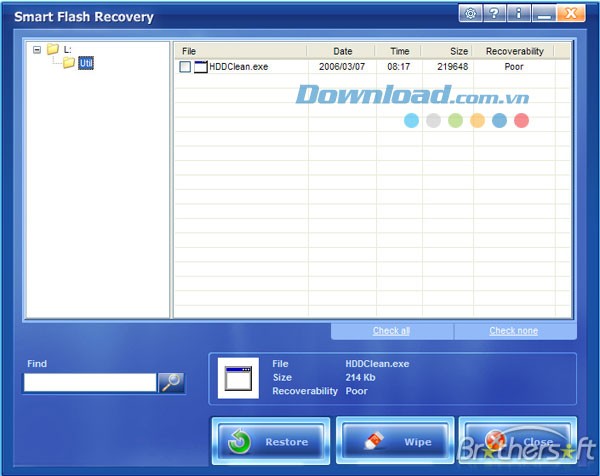Click the Check all link
This screenshot has width=600, height=476.
(391, 331)
